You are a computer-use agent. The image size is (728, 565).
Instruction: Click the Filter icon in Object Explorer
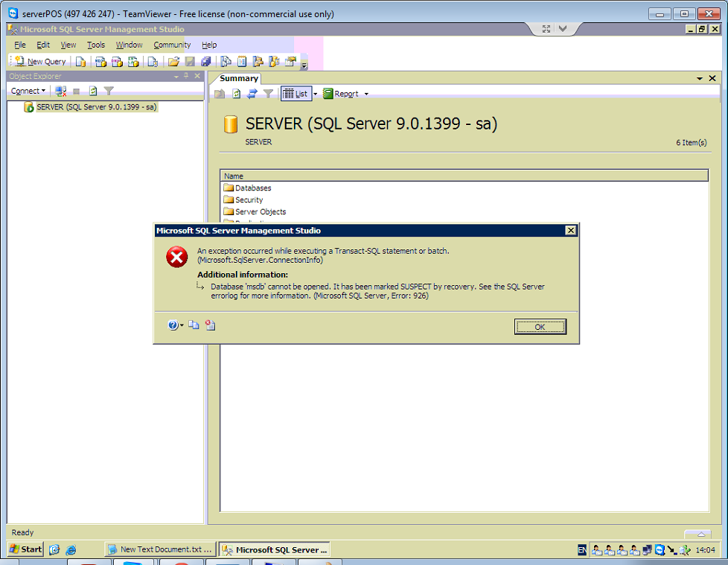[109, 91]
